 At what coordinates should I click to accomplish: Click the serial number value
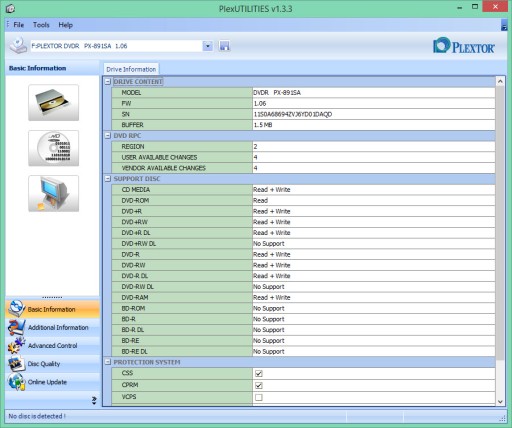coord(293,114)
